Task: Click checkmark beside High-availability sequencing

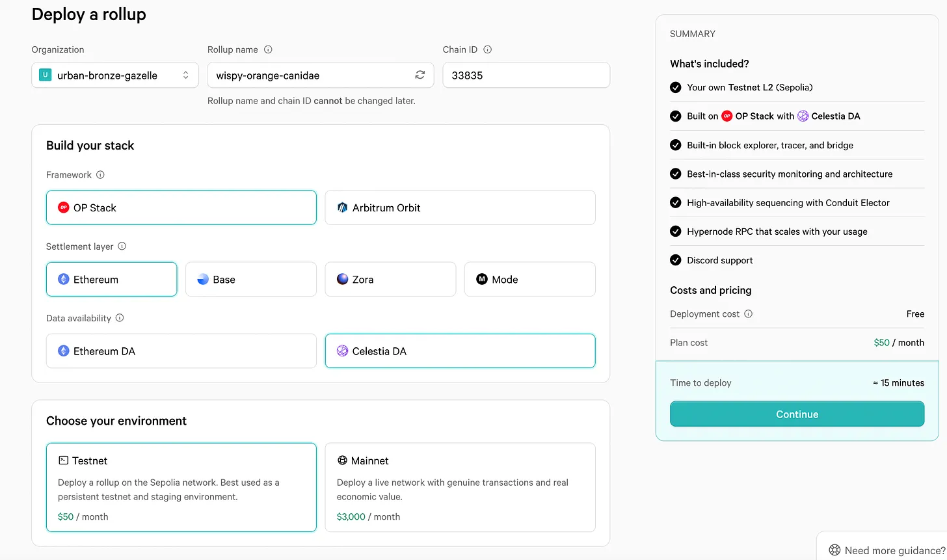Action: pyautogui.click(x=676, y=202)
